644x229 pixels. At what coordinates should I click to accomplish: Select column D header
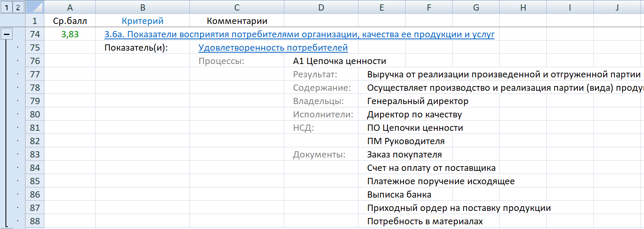click(321, 7)
